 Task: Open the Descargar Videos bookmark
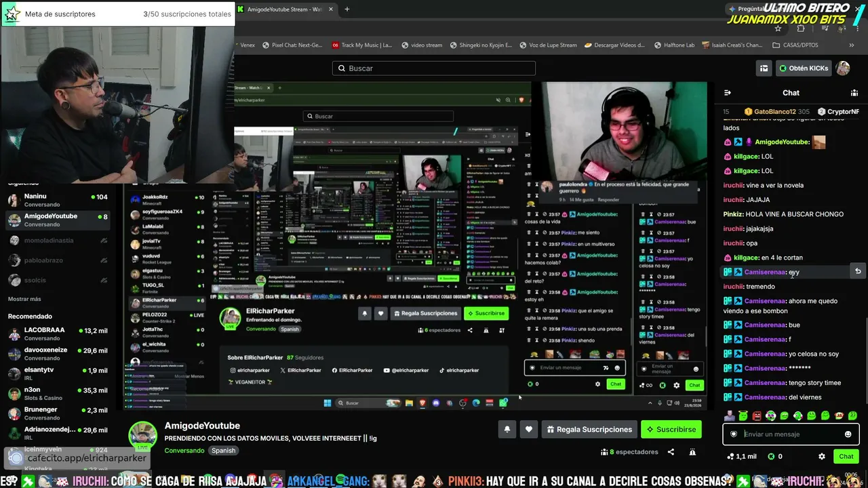click(x=614, y=45)
